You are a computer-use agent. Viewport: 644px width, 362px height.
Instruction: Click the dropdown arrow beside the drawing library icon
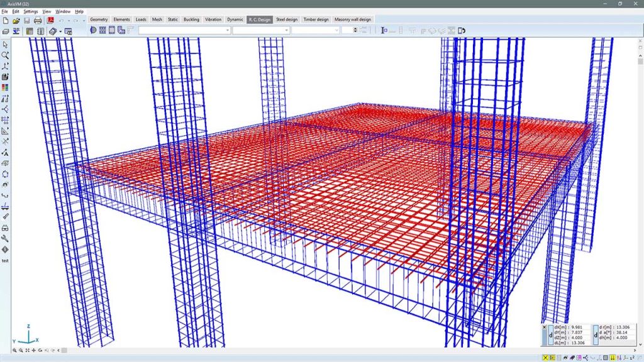60,30
